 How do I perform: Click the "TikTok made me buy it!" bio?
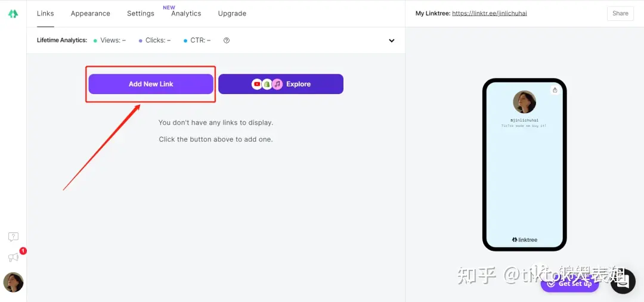tap(525, 126)
